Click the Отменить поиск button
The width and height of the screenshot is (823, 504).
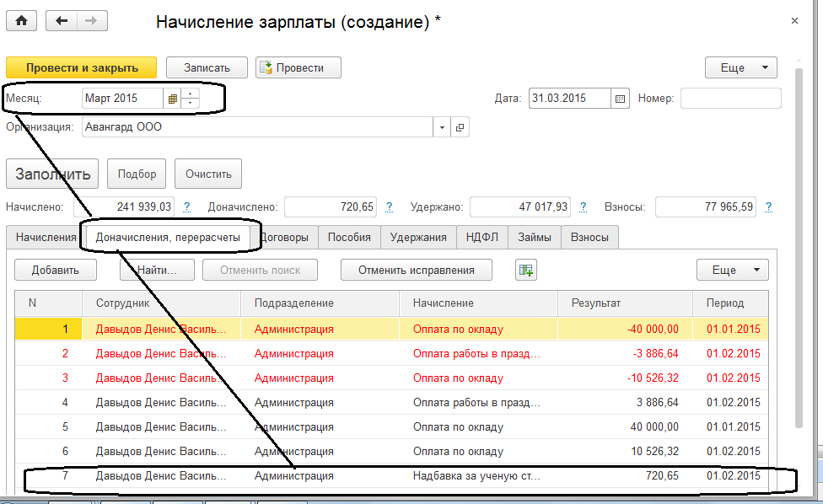pos(260,270)
